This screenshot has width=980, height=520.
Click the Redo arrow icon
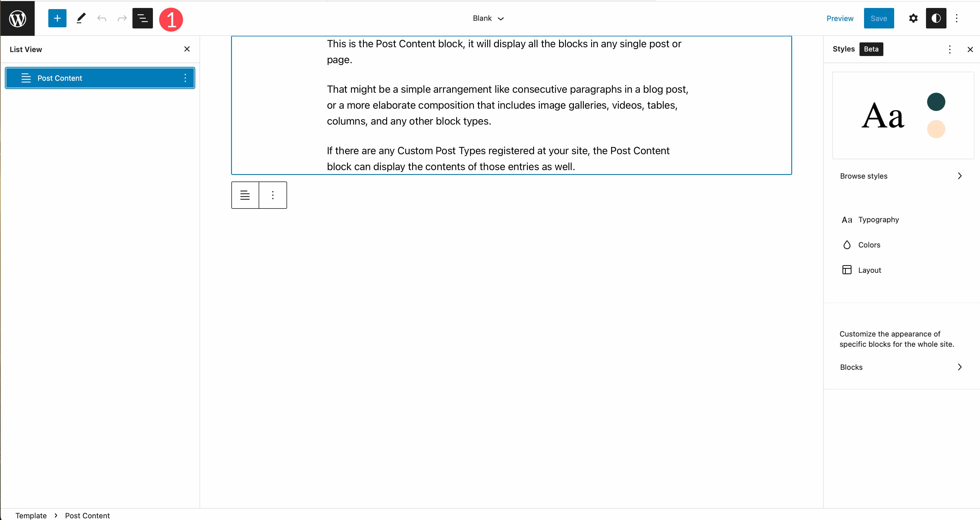tap(122, 18)
